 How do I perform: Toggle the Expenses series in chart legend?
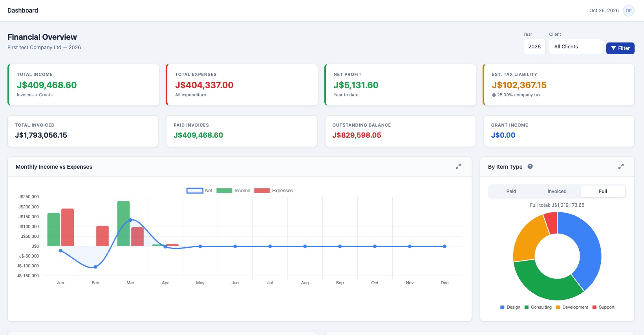(273, 191)
